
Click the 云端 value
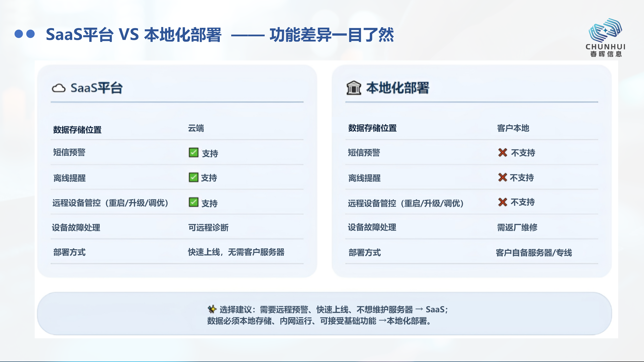point(196,128)
